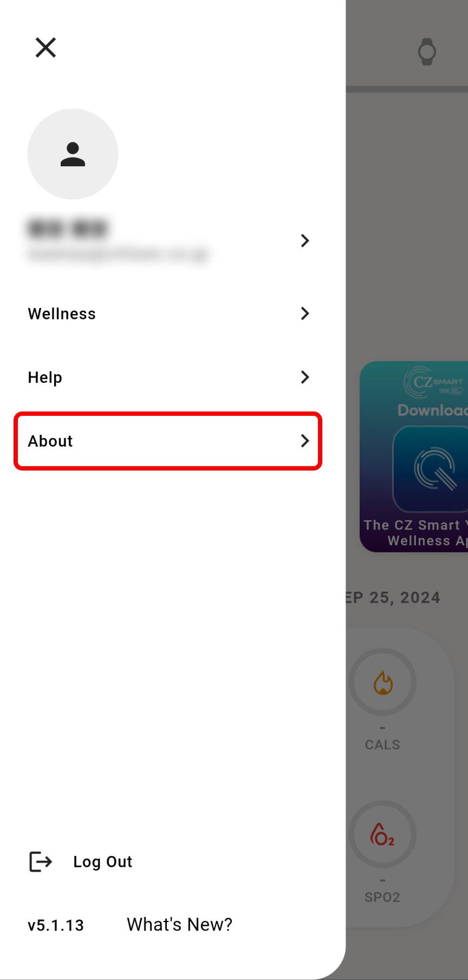Expand the About chevron
Screen dimensions: 468x980
click(305, 441)
